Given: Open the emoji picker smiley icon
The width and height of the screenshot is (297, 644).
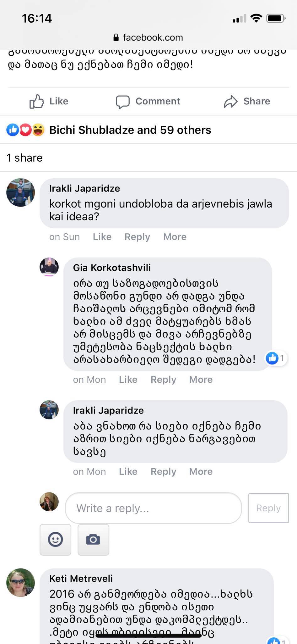Looking at the screenshot, I should [55, 540].
